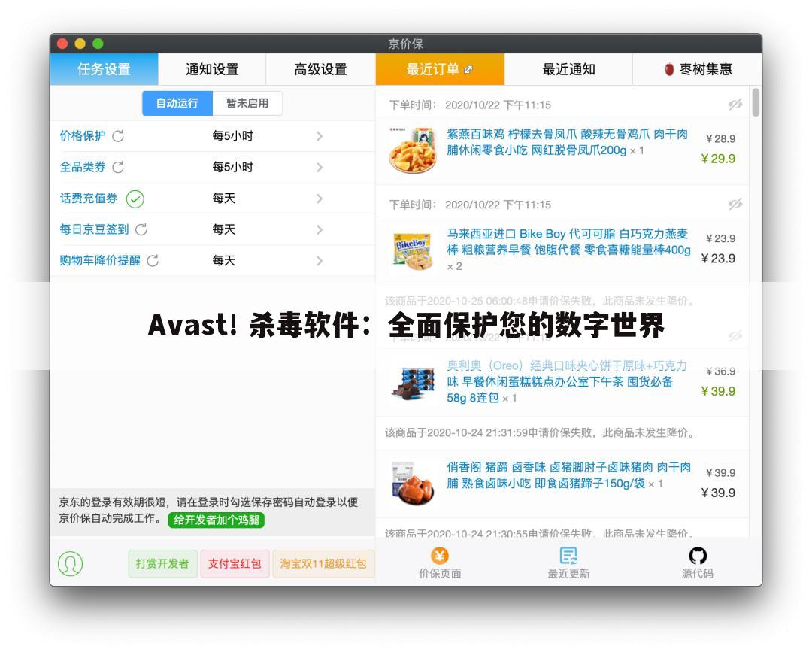
Task: Select 暂未启用 mode
Action: tap(247, 103)
